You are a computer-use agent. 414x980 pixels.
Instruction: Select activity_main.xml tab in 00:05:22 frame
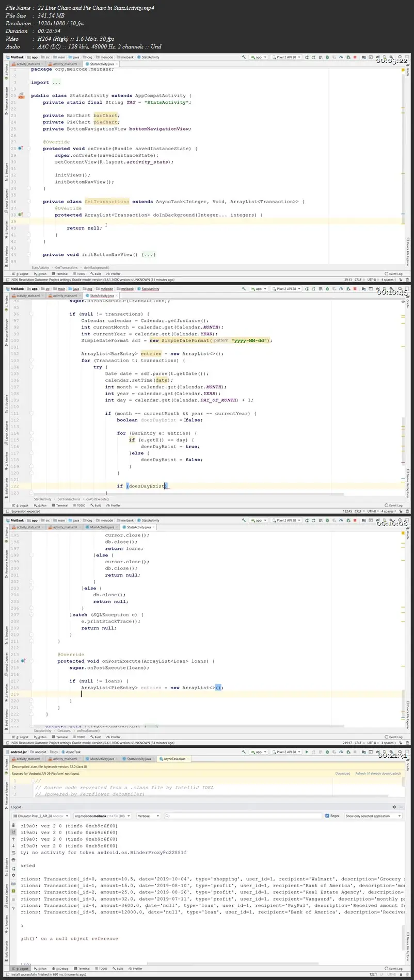click(65, 64)
